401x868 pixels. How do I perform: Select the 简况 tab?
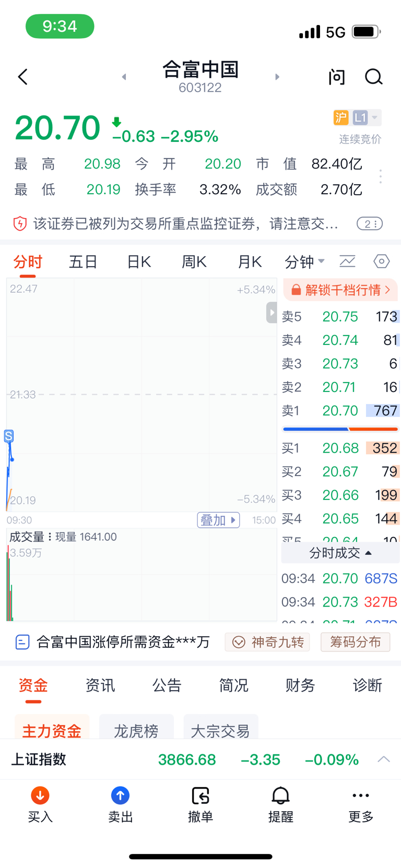click(x=233, y=685)
